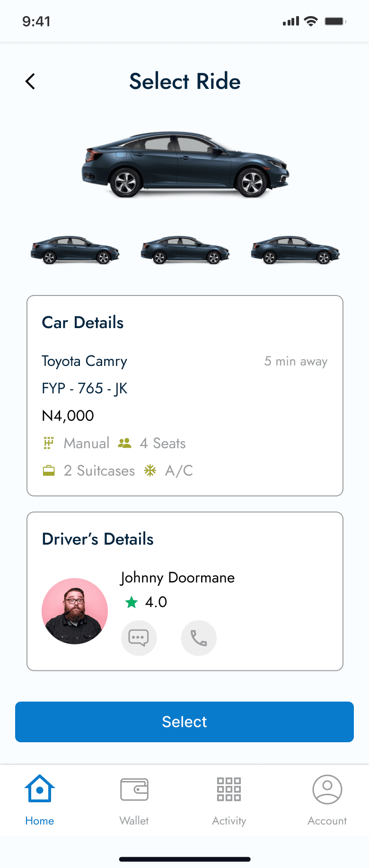
Task: Select the middle car thumbnail
Action: [x=185, y=250]
